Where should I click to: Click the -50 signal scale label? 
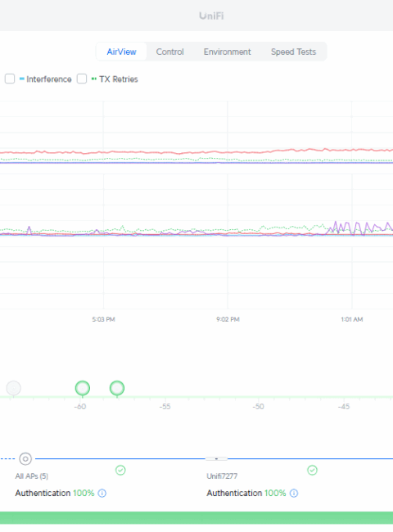coord(258,407)
